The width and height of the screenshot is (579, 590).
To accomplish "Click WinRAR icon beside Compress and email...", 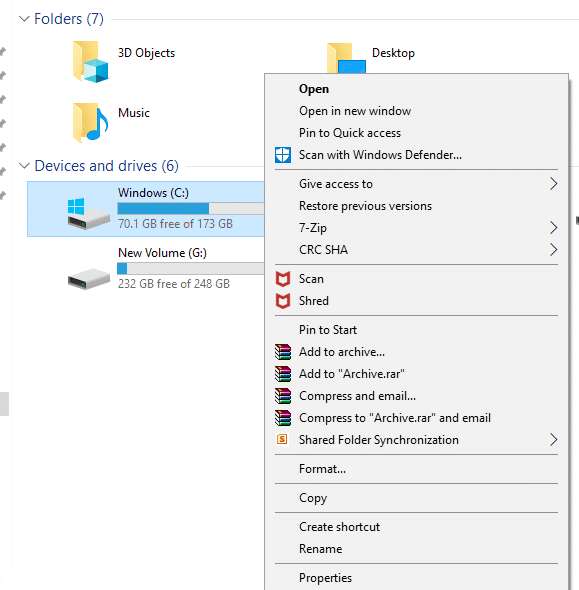I will pos(283,396).
